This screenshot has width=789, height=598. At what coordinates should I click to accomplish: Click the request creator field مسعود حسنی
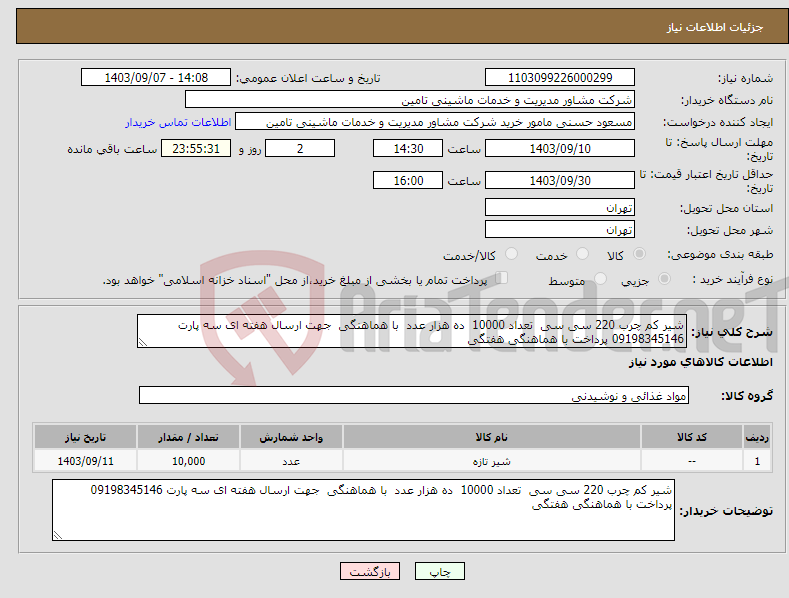click(435, 122)
